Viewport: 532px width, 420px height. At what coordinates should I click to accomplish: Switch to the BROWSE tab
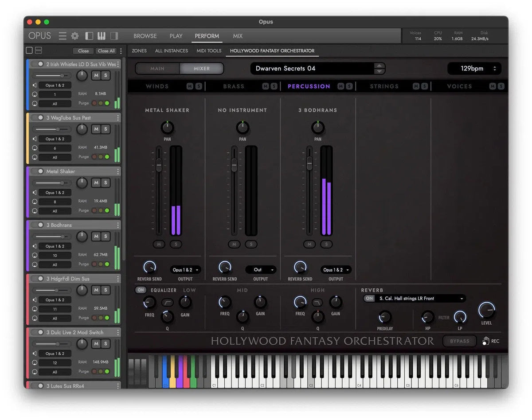pos(145,36)
